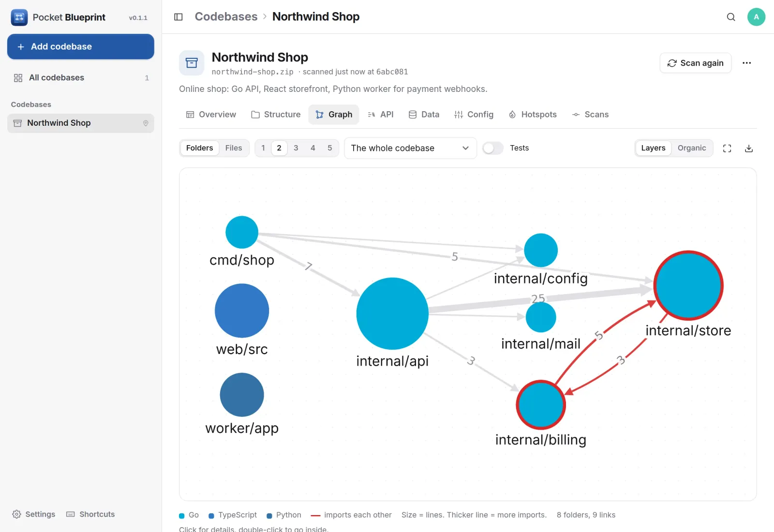Open search with the magnifier icon
Screen dimensions: 774x532
click(x=731, y=17)
